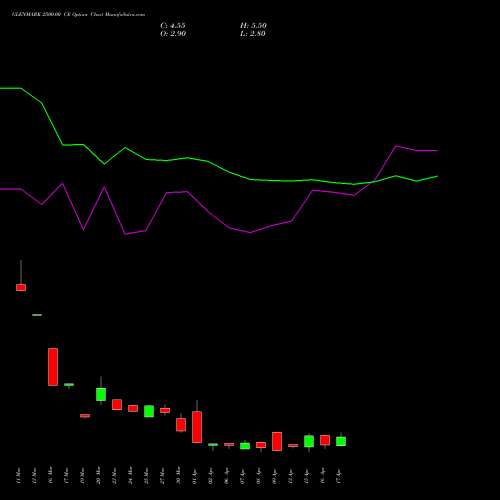Click the close value C: 4.55
Viewport: 500px width, 500px height.
173,26
